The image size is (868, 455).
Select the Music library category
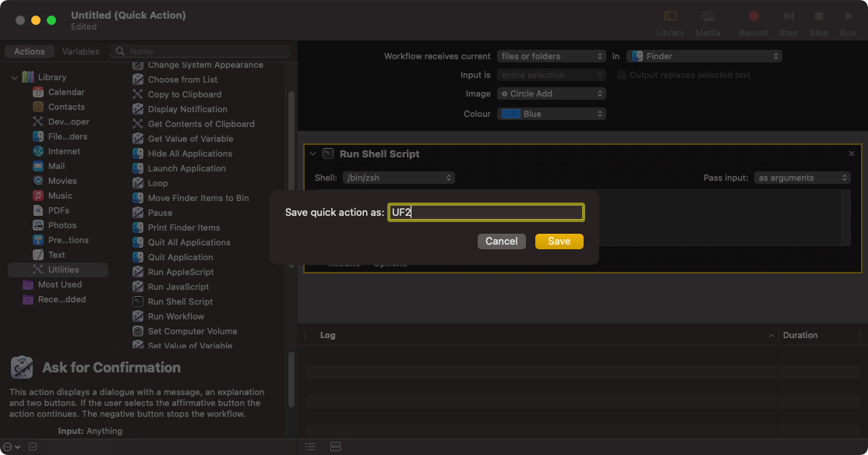click(x=59, y=196)
